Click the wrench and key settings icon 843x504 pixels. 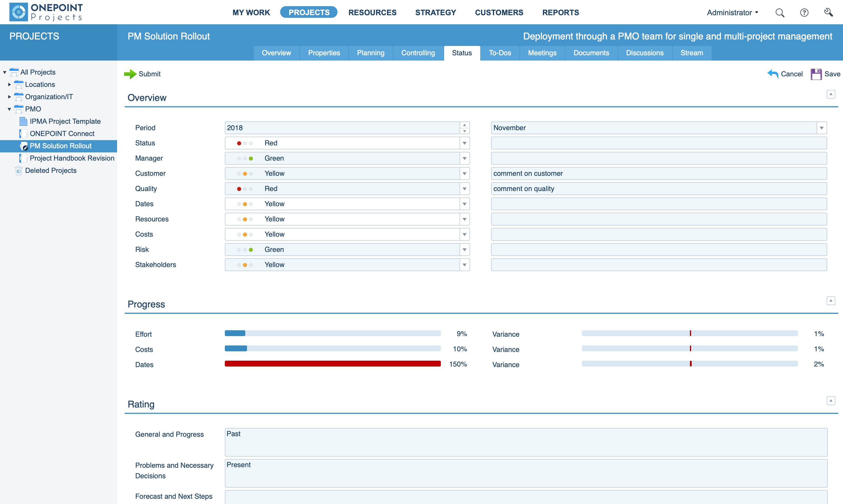(x=828, y=12)
